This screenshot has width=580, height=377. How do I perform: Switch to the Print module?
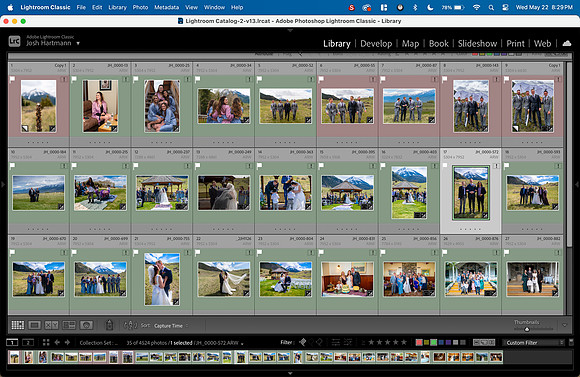coord(515,44)
